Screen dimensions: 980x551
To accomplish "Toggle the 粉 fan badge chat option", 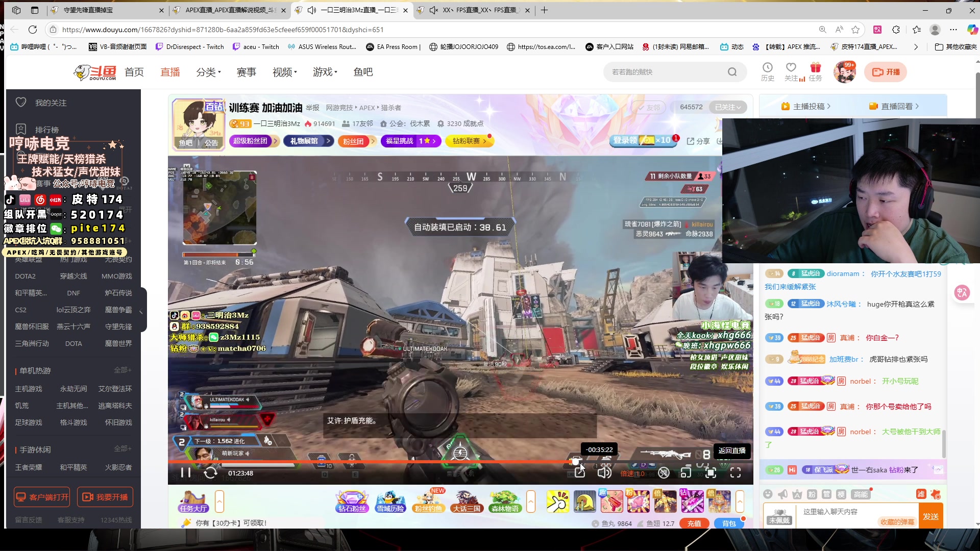I will coord(812,494).
